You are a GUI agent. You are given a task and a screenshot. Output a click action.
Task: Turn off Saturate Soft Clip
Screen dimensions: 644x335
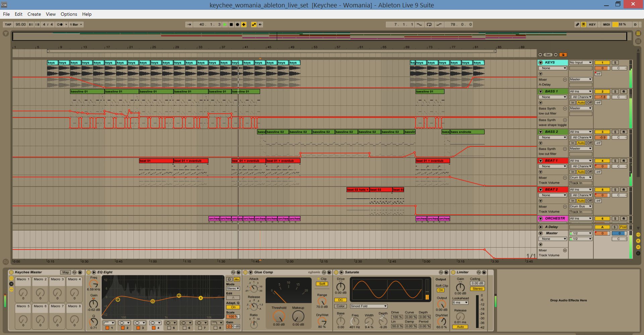coord(441,290)
